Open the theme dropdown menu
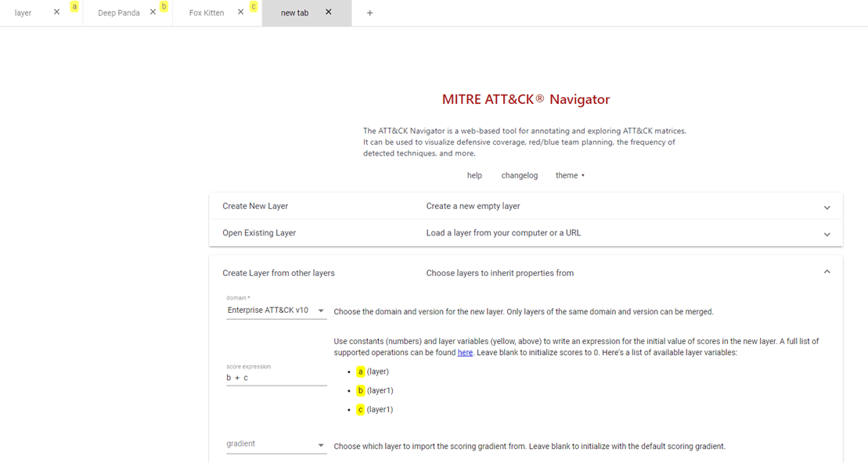 pyautogui.click(x=570, y=176)
